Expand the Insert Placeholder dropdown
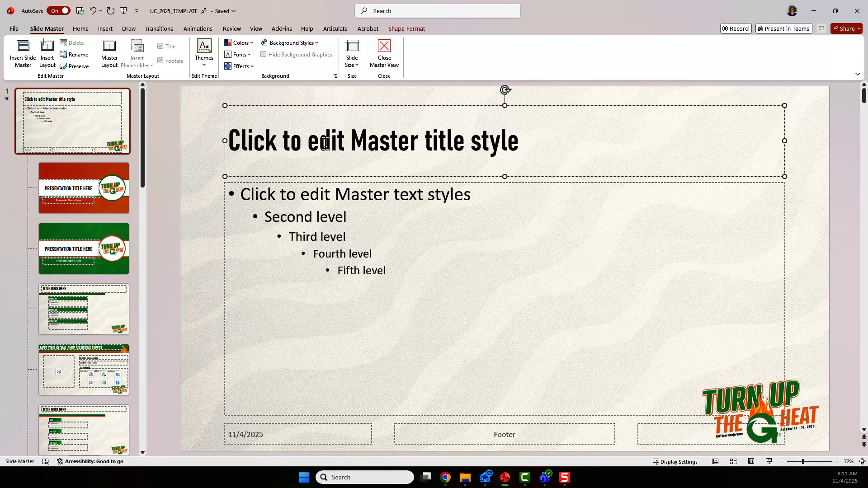This screenshot has height=488, width=868. pos(151,65)
